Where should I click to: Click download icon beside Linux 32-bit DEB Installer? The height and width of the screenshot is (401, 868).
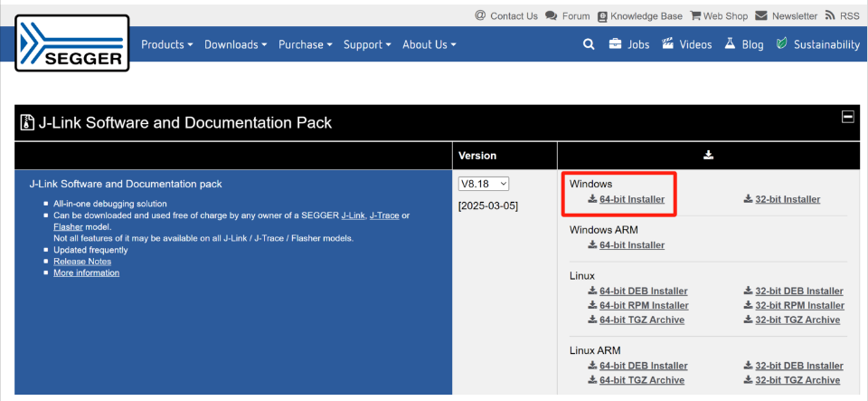748,291
